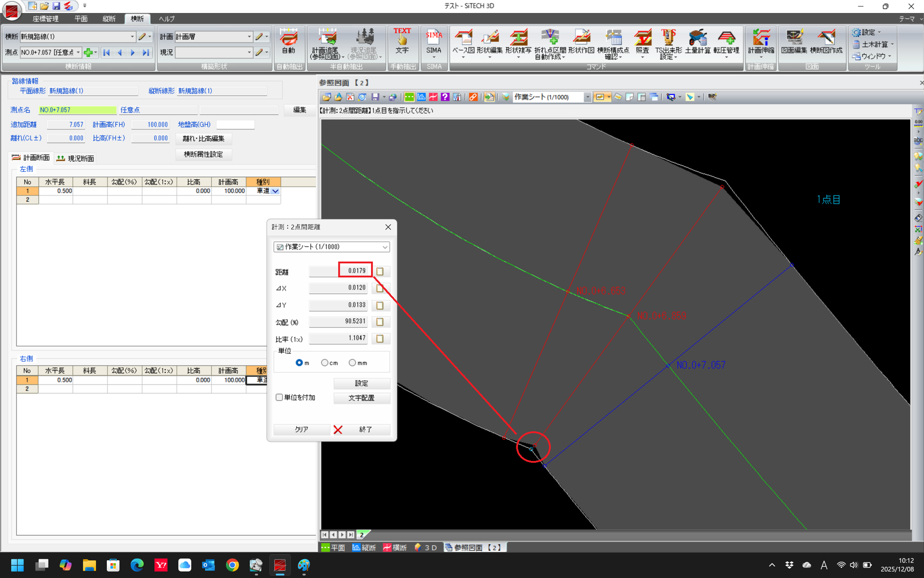Copy the 距離 value with clipboard icon

tap(380, 271)
